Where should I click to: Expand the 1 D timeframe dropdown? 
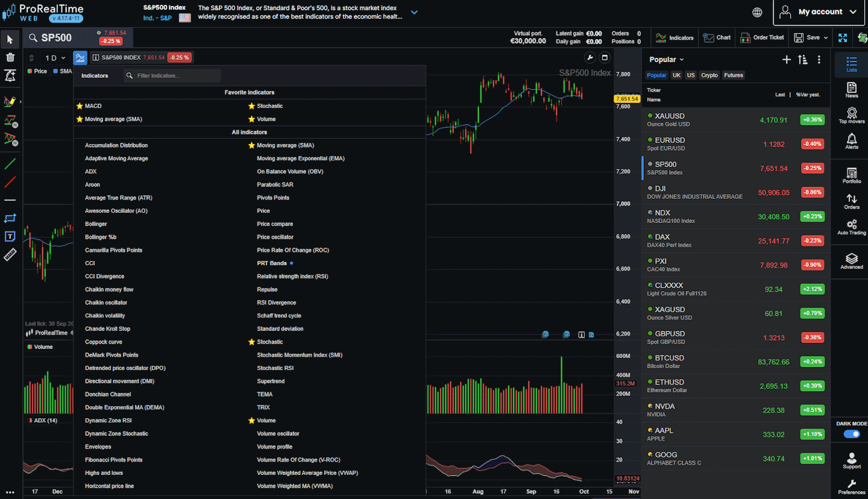[55, 58]
